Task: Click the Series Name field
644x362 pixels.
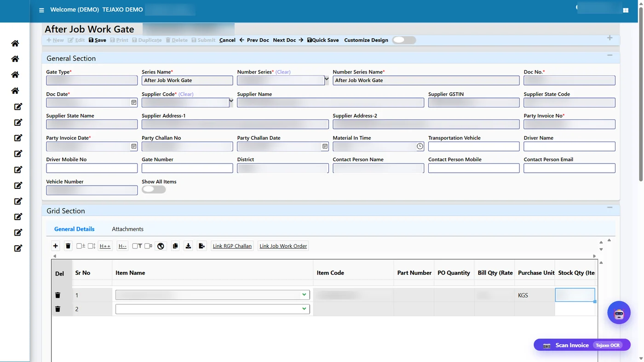Action: (187, 80)
